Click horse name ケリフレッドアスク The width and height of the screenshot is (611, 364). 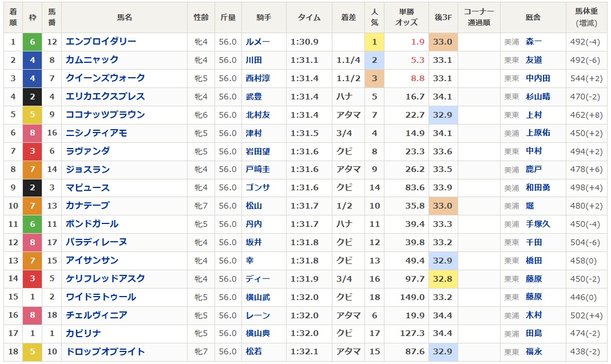click(x=105, y=279)
